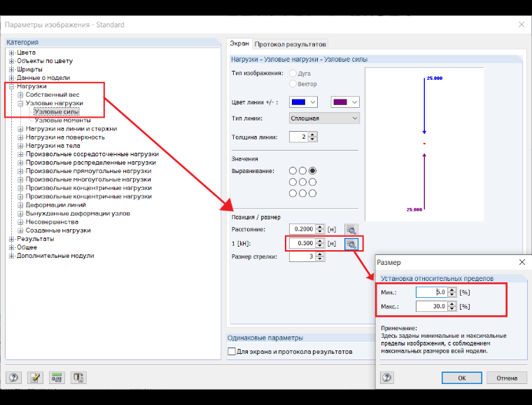
Task: Choose bottom-right alignment radio button
Action: [312, 193]
